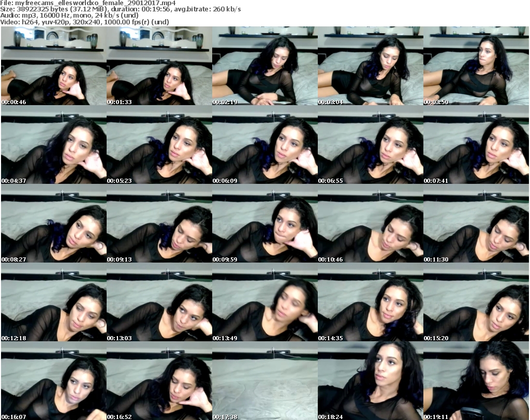530x420 pixels.
Task: Select the empty bed frame at 00:17:38
Action: click(264, 381)
